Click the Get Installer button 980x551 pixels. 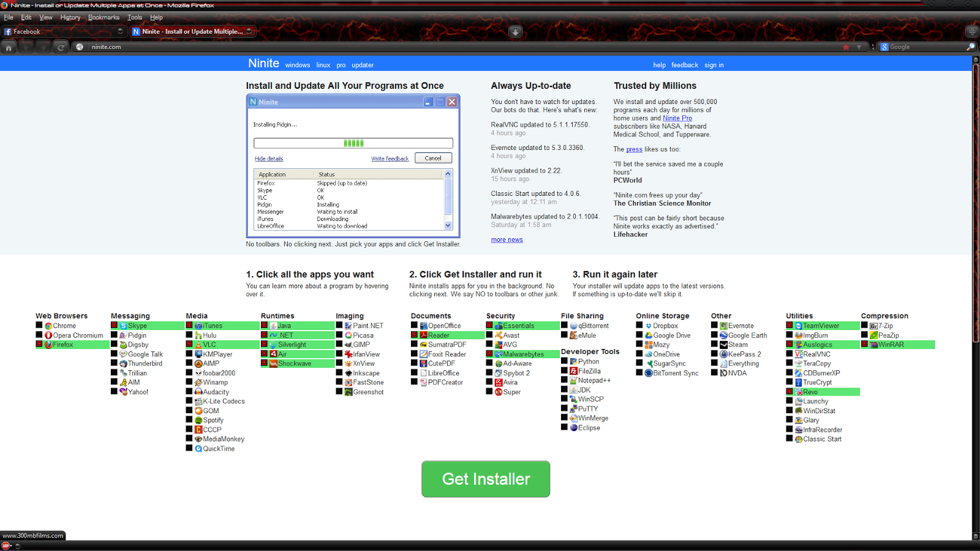(486, 479)
